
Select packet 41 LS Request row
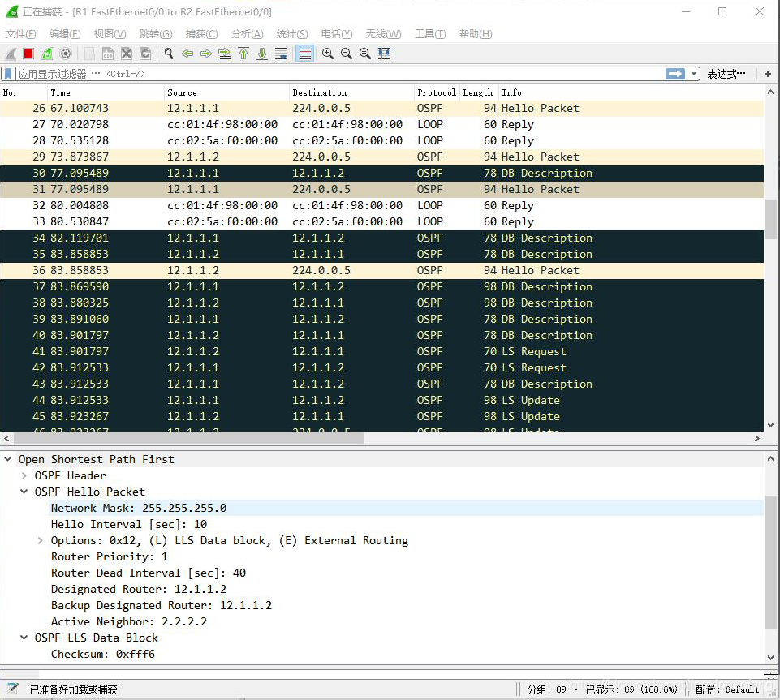coord(381,351)
